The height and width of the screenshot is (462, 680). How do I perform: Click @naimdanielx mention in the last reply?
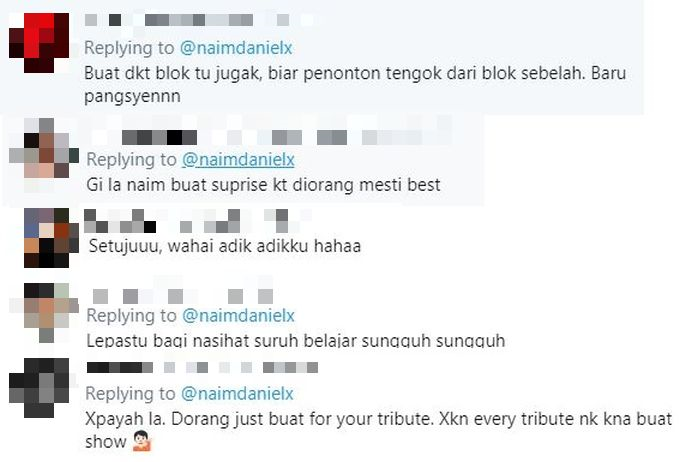point(237,393)
